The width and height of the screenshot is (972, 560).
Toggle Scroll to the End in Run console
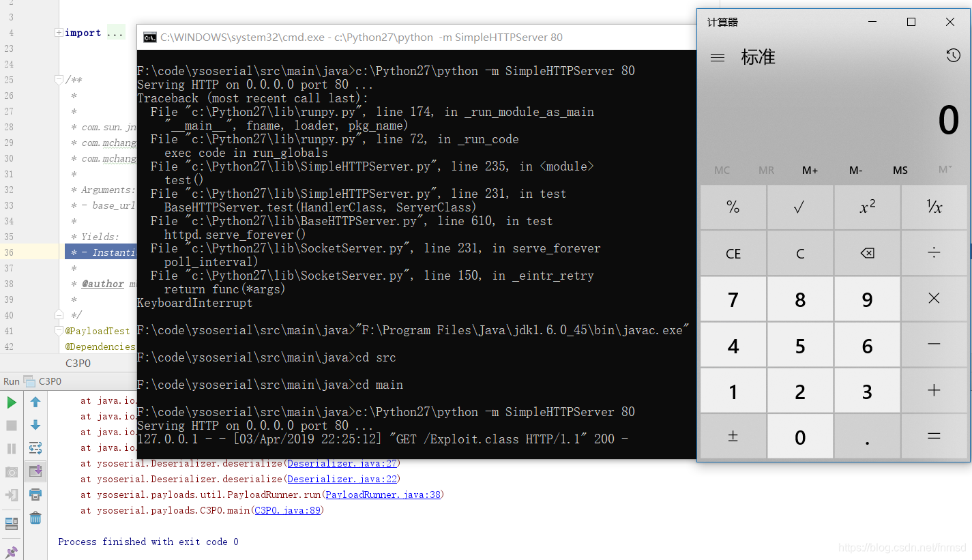point(35,471)
